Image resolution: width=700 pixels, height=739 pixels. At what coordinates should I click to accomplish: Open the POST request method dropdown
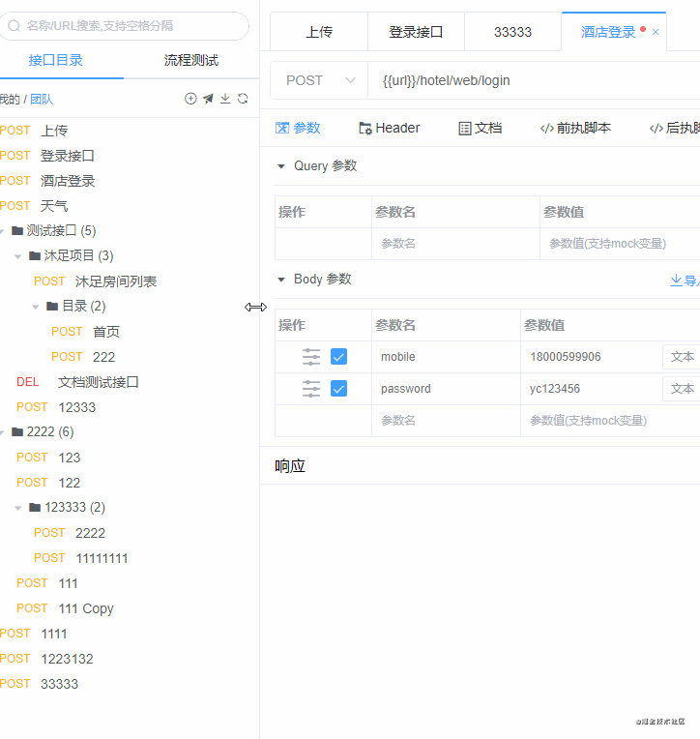click(319, 80)
